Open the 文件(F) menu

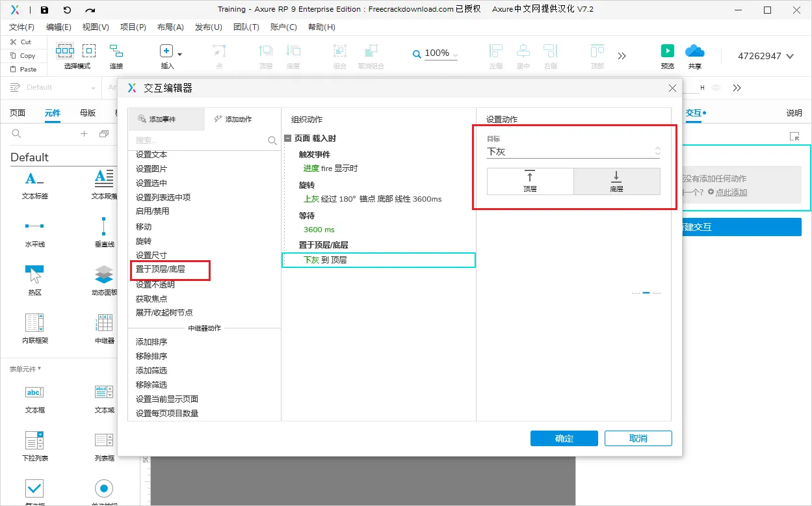coord(22,27)
